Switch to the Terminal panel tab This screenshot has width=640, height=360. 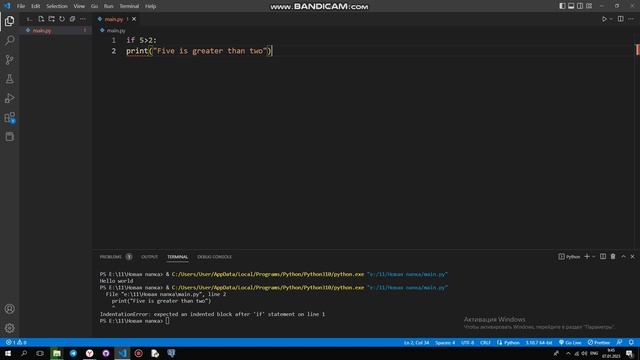click(x=178, y=257)
